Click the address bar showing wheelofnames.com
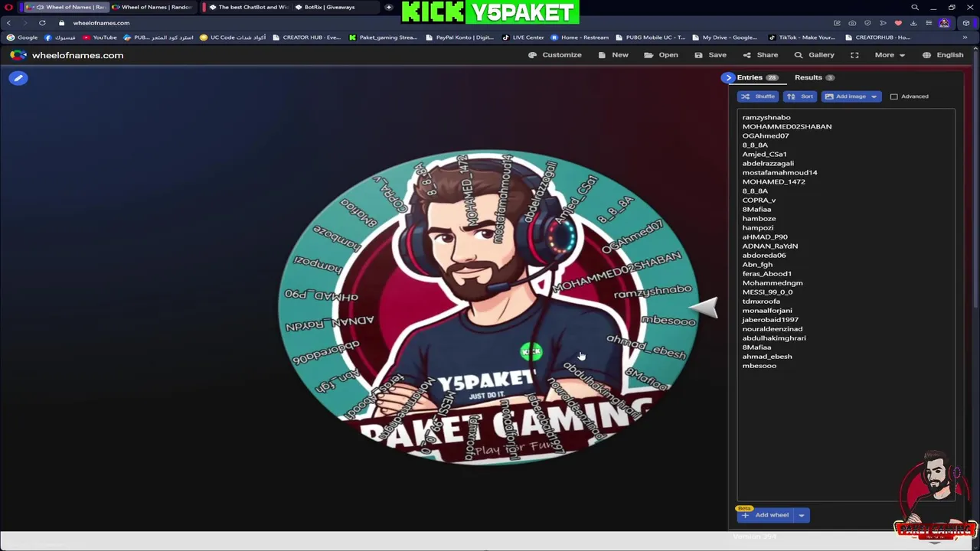 point(101,23)
